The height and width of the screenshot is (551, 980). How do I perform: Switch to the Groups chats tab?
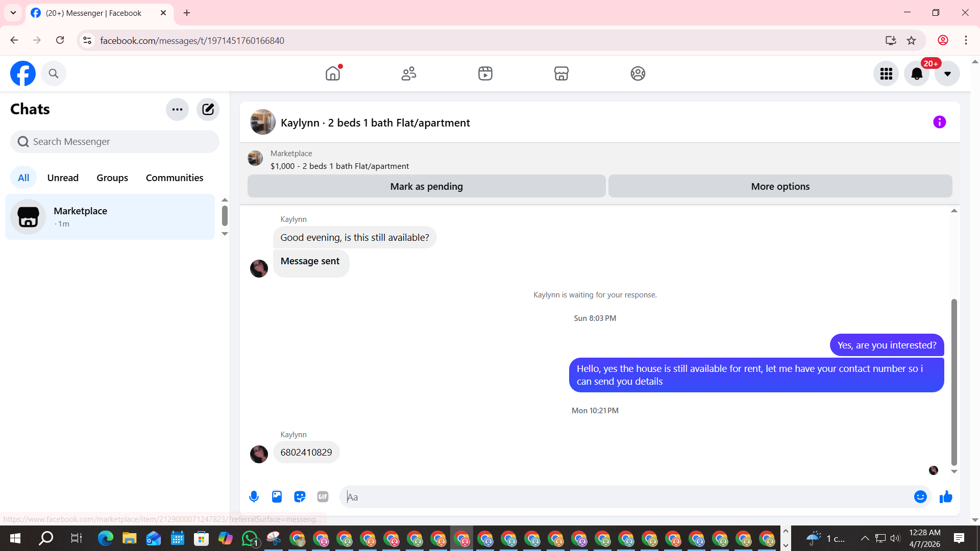pyautogui.click(x=112, y=178)
